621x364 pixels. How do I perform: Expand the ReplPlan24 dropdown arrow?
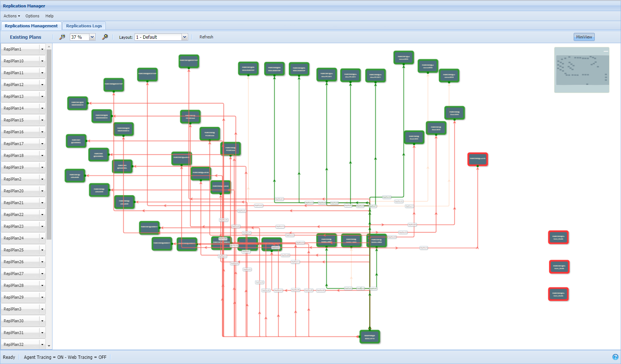point(42,238)
